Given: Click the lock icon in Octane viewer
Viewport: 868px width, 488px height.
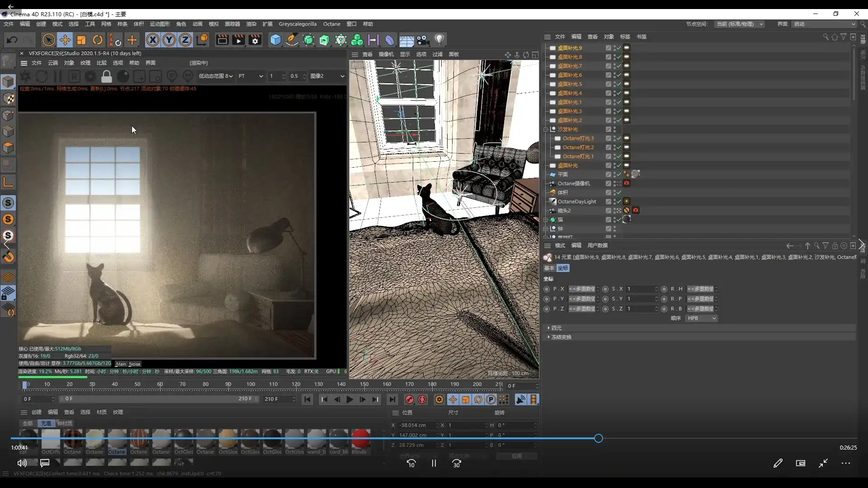Looking at the screenshot, I should point(107,76).
